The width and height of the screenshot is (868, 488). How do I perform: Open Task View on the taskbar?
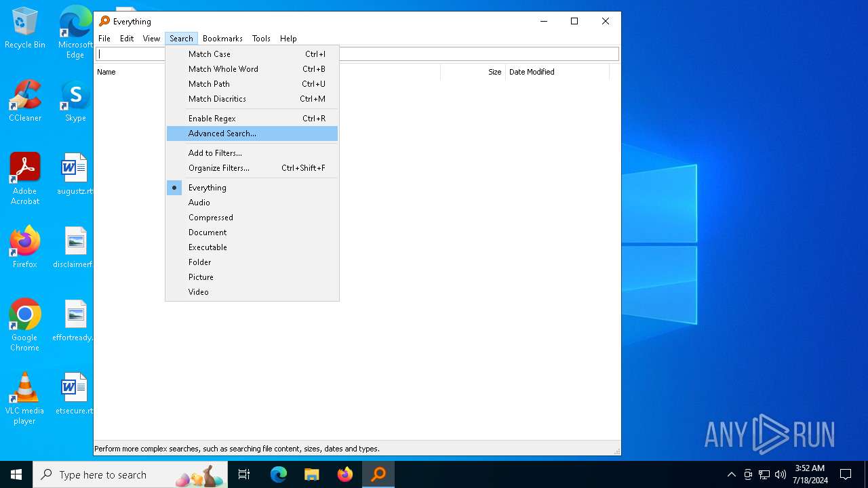pos(244,474)
